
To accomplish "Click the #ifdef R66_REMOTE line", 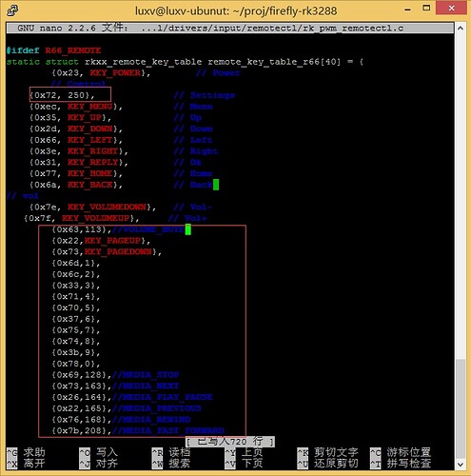I will (x=53, y=50).
